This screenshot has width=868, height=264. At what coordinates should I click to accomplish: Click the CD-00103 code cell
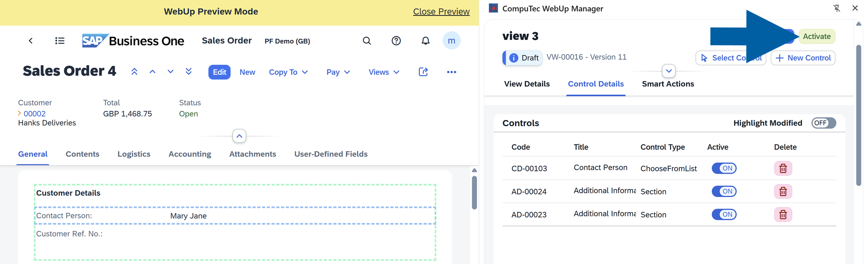point(529,168)
